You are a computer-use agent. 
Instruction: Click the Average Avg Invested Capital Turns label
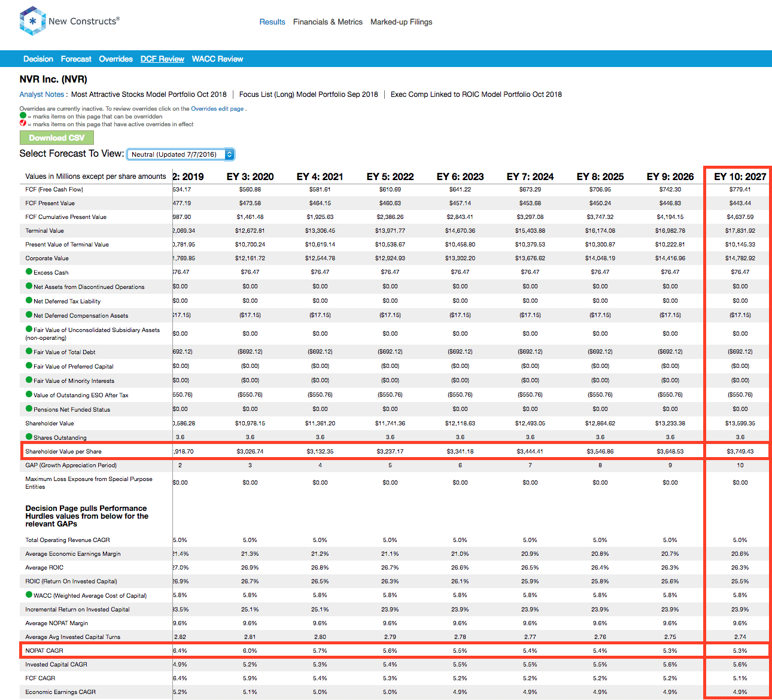click(72, 637)
